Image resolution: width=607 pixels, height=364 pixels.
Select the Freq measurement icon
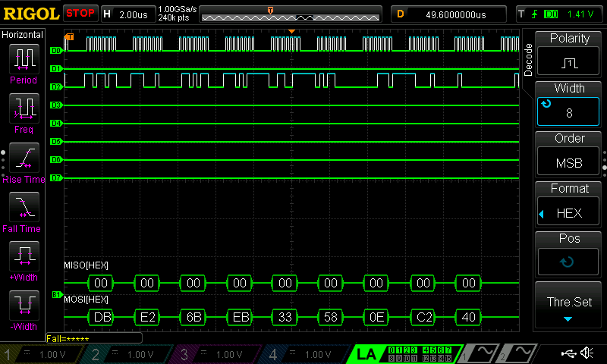tap(23, 109)
